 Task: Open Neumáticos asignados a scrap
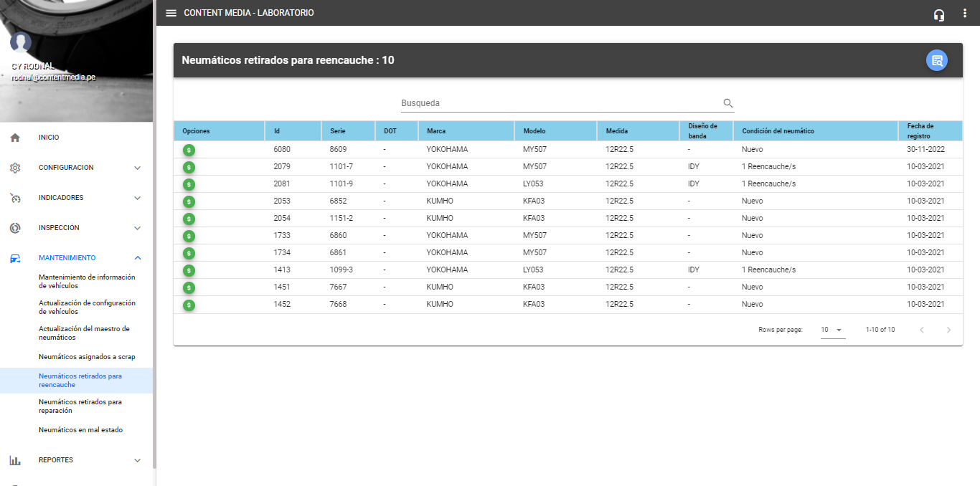pos(87,357)
